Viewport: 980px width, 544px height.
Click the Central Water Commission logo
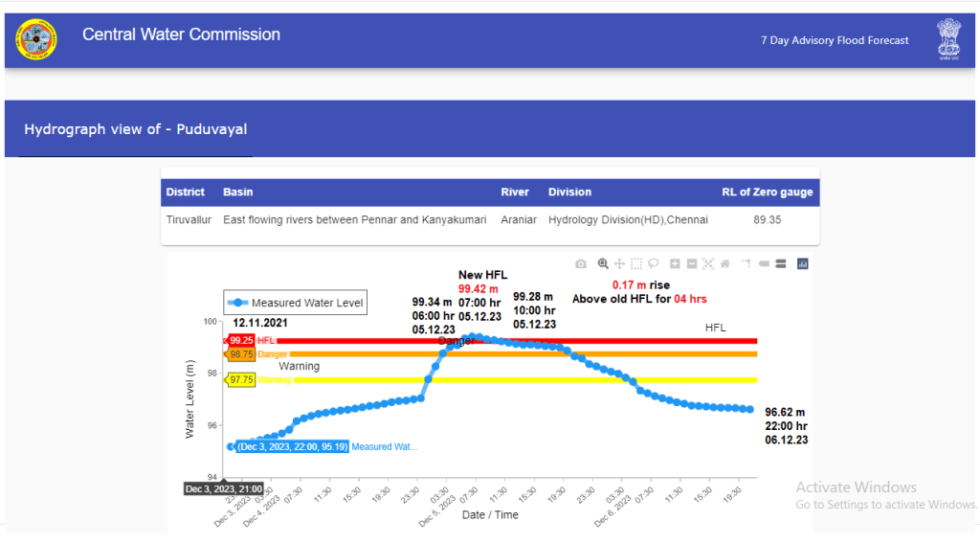click(x=36, y=40)
